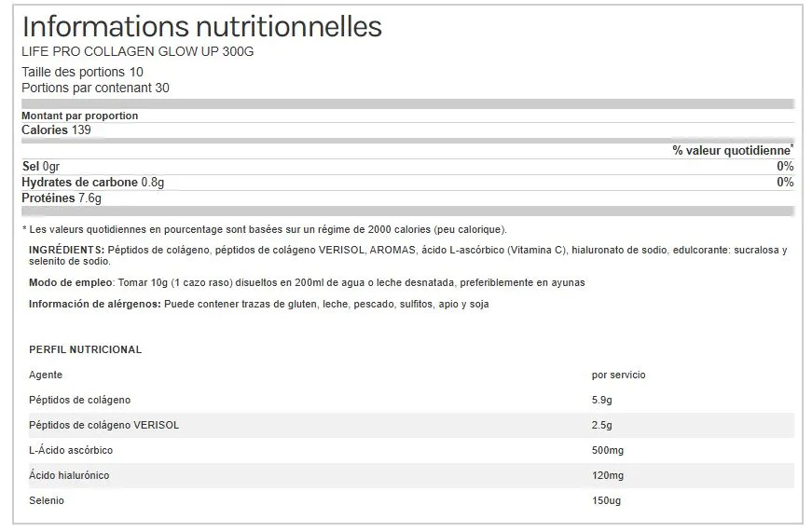This screenshot has width=812, height=532.
Task: Click the Taille des portions 10 line
Action: (x=82, y=72)
